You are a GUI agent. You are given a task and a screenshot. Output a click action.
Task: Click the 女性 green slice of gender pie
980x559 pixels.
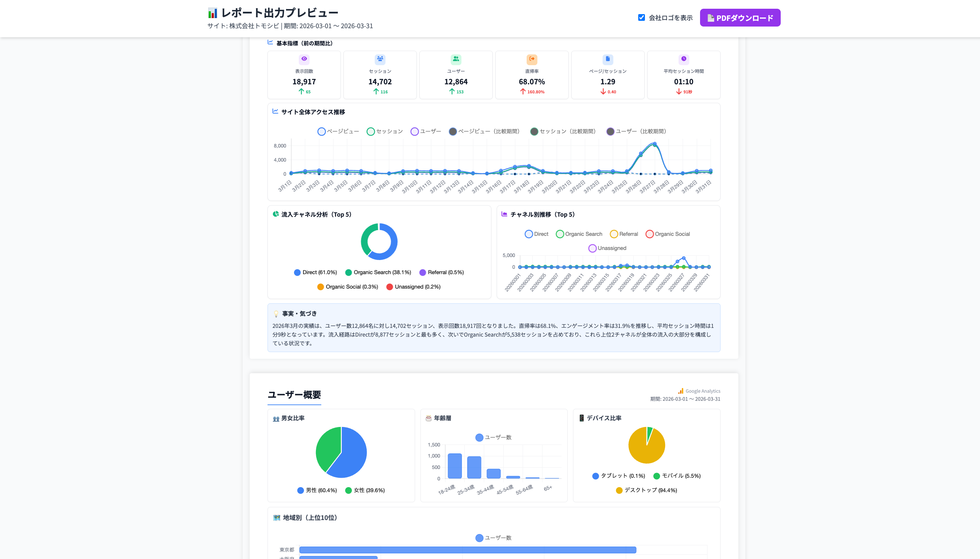pos(328,447)
